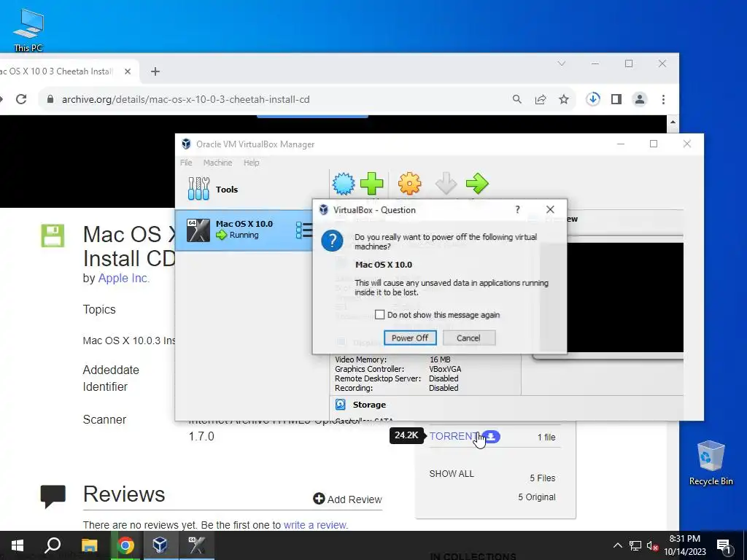Switch to VirtualBox Manager taskbar icon
The image size is (747, 560).
(x=160, y=545)
